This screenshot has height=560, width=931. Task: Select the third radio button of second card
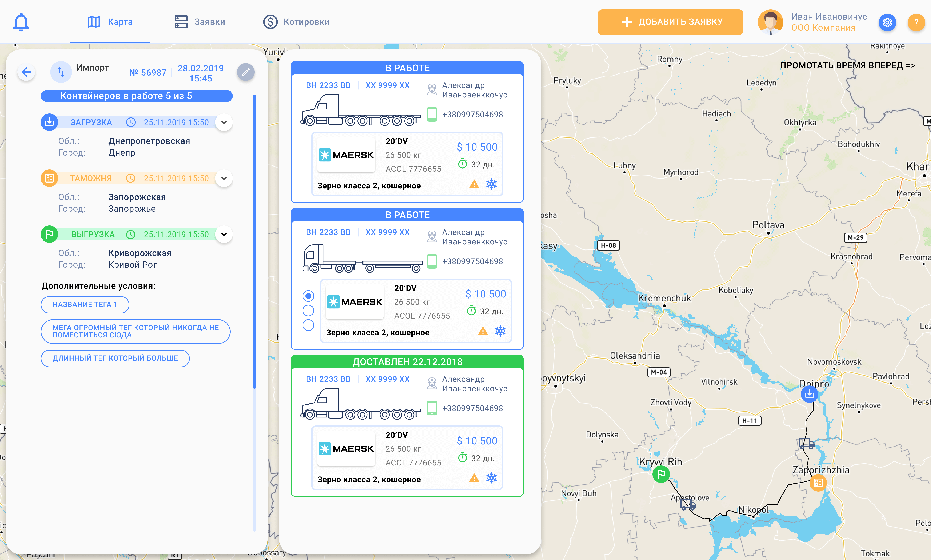click(308, 325)
